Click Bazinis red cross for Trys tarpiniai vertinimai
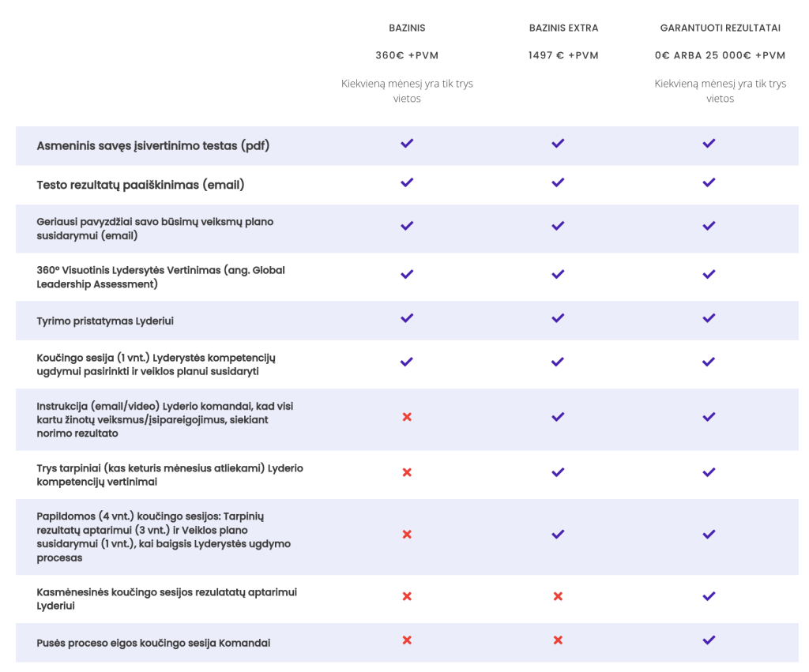This screenshot has width=809, height=672. point(407,472)
